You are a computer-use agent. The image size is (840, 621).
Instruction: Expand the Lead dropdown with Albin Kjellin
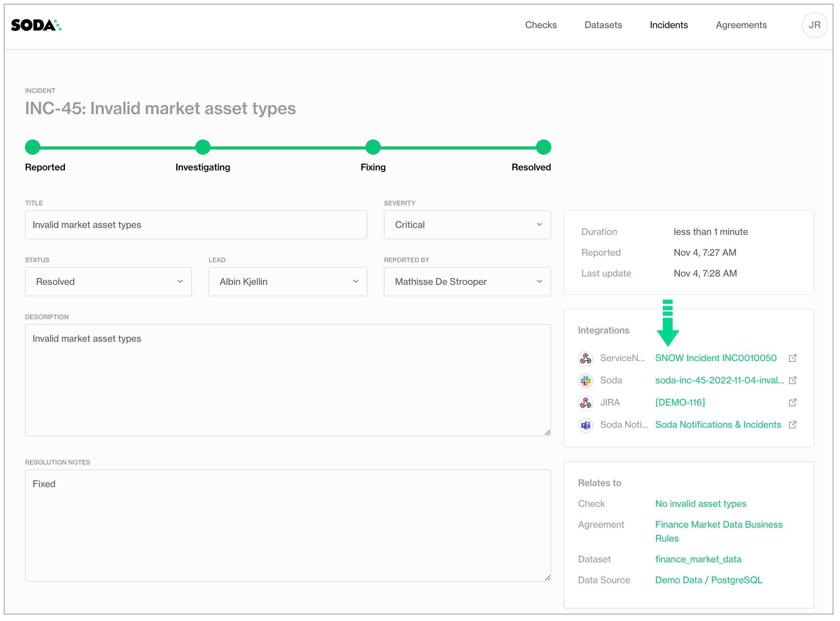288,282
